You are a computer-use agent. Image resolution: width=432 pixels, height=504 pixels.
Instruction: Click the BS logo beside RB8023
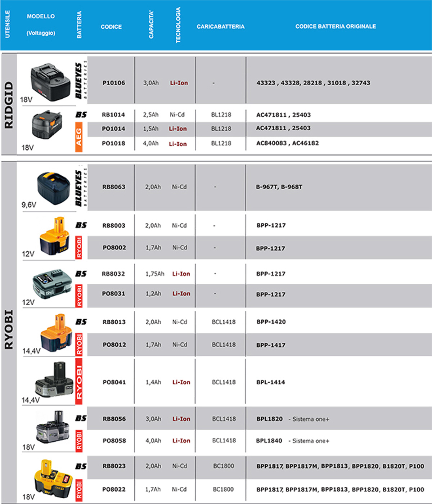(x=81, y=466)
